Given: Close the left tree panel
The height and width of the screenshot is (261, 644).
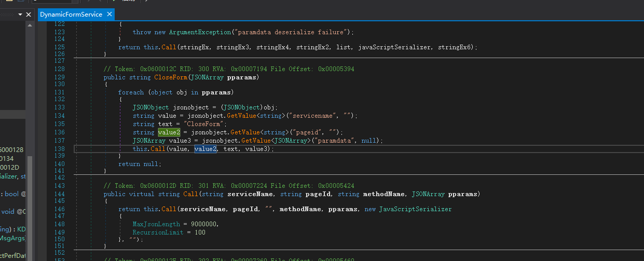Looking at the screenshot, I should (29, 15).
